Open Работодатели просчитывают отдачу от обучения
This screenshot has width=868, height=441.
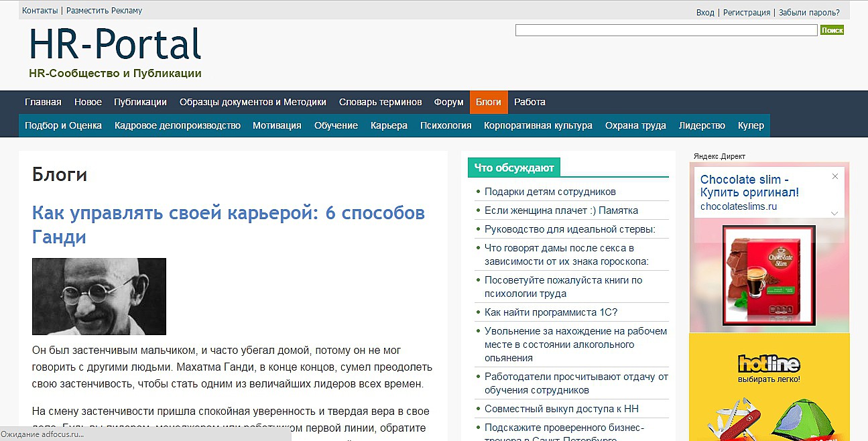click(x=576, y=383)
